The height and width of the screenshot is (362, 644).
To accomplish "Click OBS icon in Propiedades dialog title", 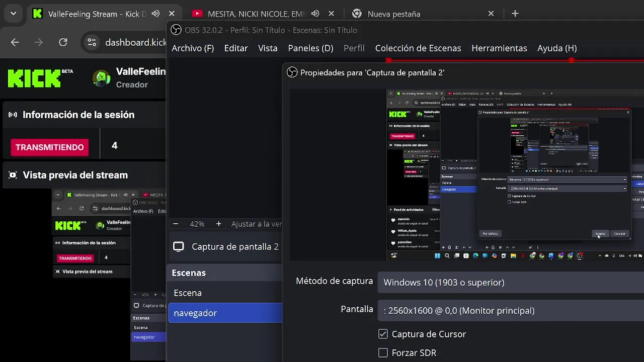I will click(x=292, y=72).
